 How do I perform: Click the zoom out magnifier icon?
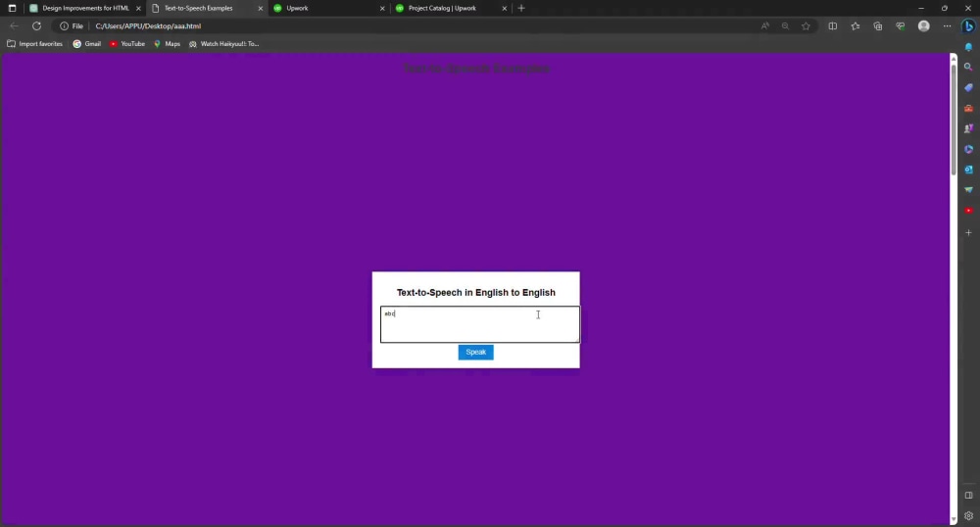785,26
